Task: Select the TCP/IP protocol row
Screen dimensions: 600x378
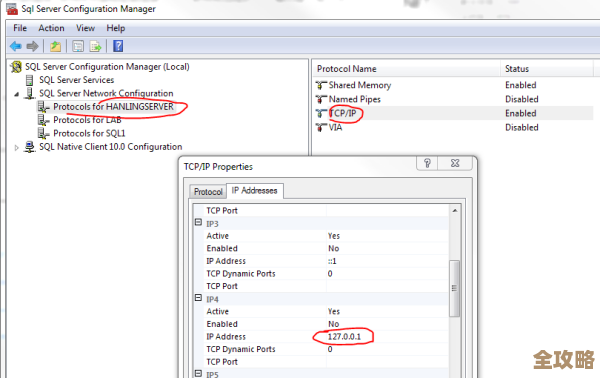Action: coord(454,113)
